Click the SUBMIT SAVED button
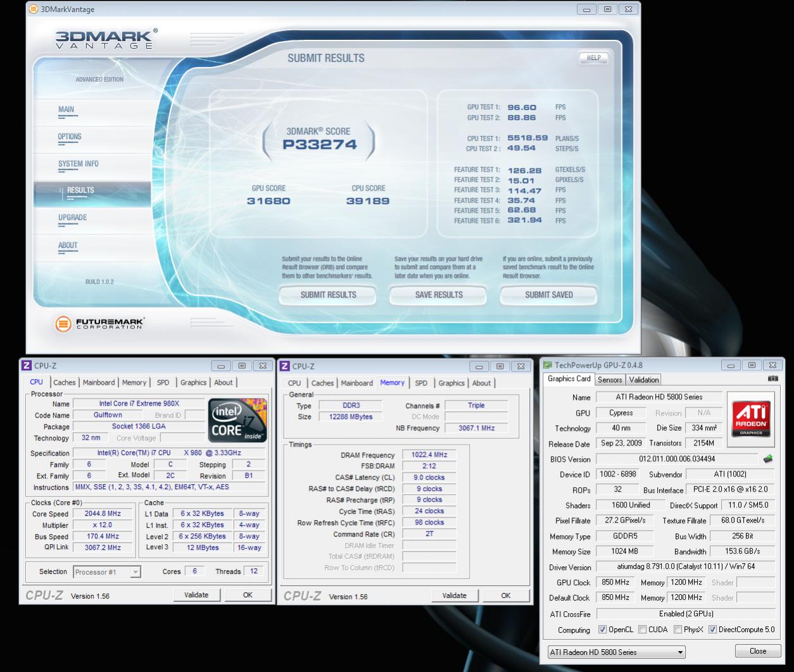 tap(549, 295)
